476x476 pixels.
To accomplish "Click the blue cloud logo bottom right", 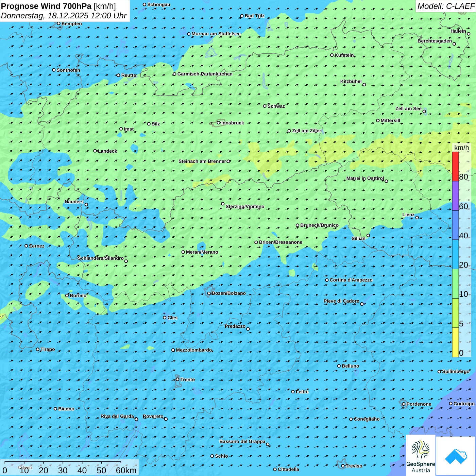I will (456, 456).
